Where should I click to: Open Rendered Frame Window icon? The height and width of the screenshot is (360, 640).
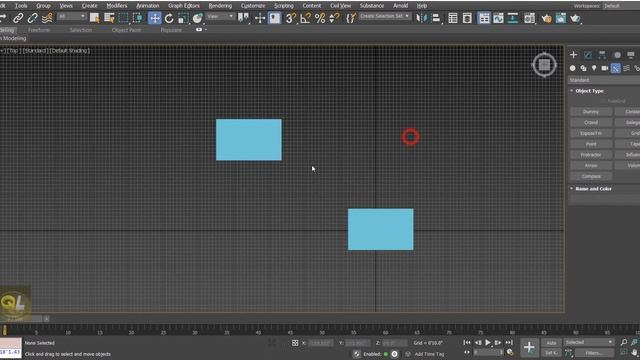click(561, 18)
